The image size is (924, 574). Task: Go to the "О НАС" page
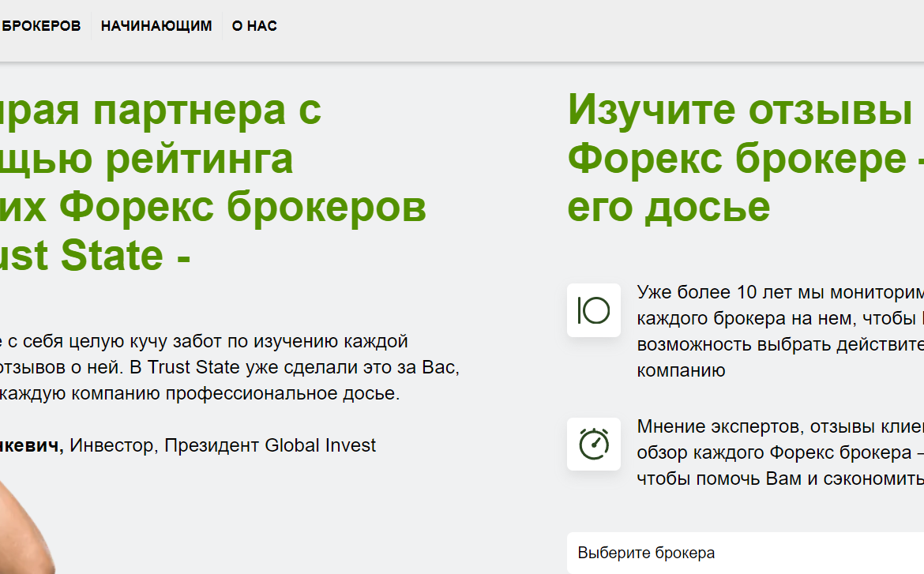pos(254,26)
